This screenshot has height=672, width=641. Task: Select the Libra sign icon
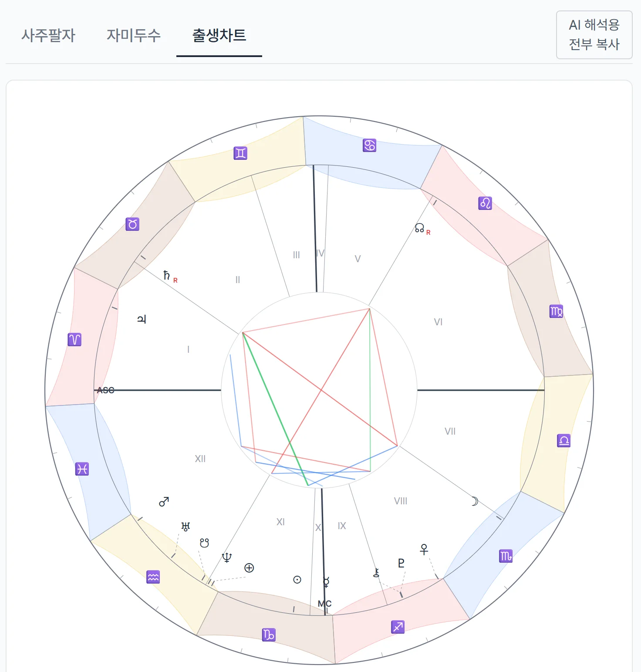coord(564,441)
